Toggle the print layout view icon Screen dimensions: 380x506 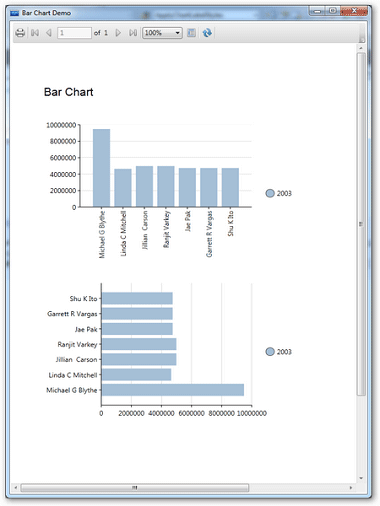tap(191, 33)
